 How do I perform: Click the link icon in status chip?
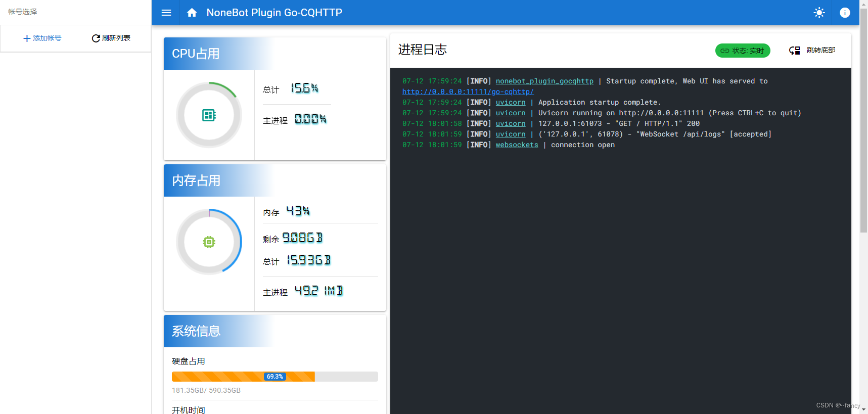pyautogui.click(x=724, y=51)
